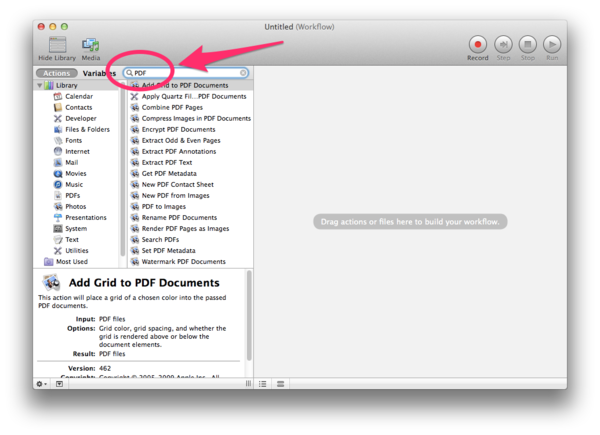
Task: Select the Internet category
Action: point(77,152)
